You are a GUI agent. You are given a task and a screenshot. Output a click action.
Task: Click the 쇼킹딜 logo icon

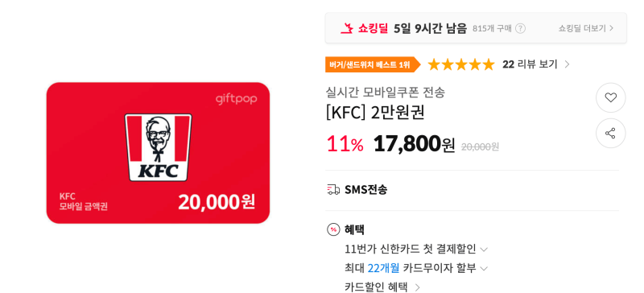[347, 28]
